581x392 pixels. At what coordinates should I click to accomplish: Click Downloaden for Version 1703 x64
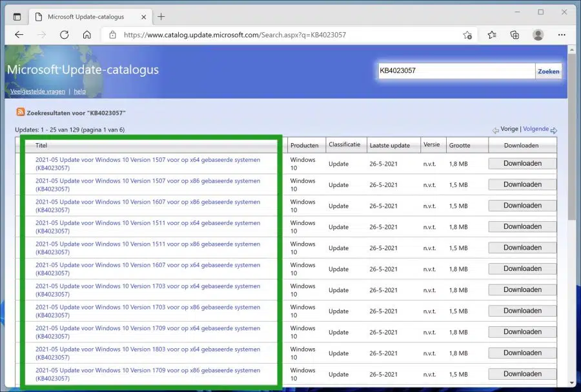pyautogui.click(x=522, y=290)
